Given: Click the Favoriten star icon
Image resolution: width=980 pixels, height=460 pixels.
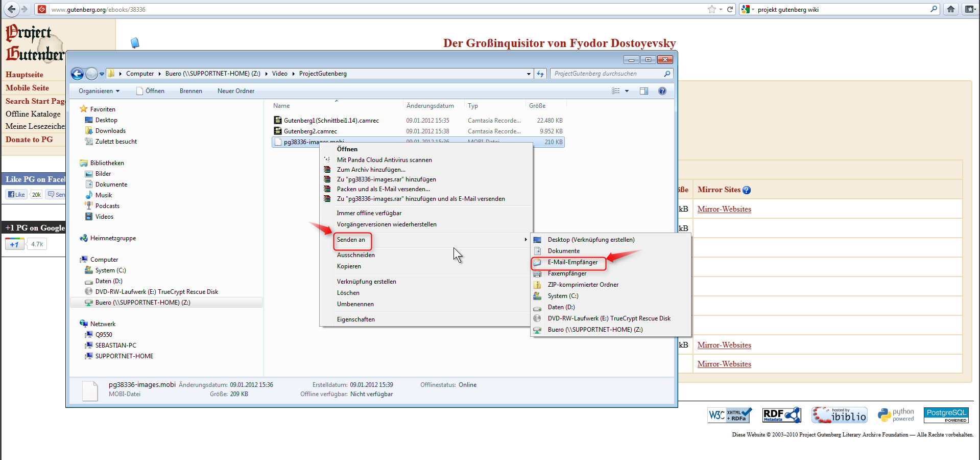Looking at the screenshot, I should pyautogui.click(x=84, y=109).
